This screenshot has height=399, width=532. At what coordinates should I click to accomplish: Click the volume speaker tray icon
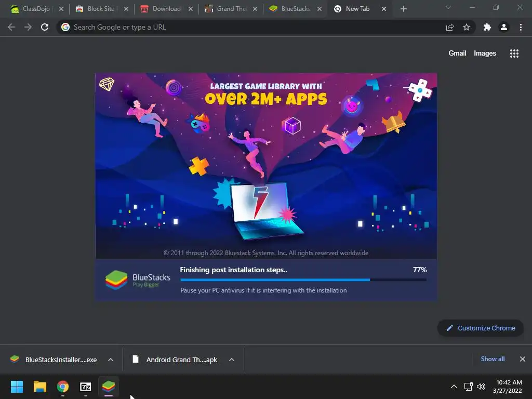(481, 387)
